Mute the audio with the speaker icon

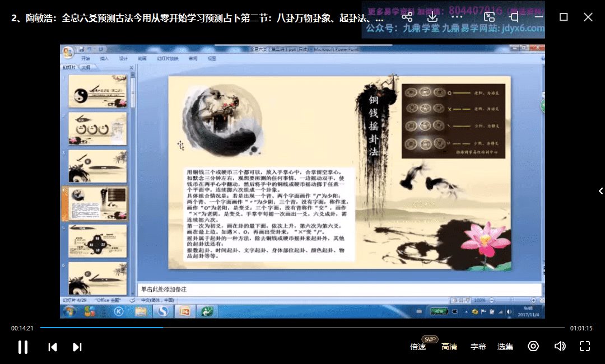click(x=560, y=346)
